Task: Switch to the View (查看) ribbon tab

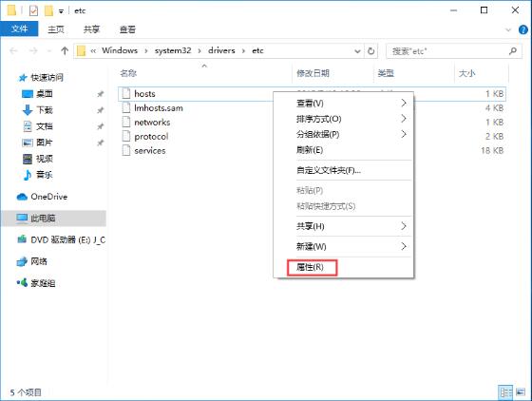Action: click(x=127, y=29)
